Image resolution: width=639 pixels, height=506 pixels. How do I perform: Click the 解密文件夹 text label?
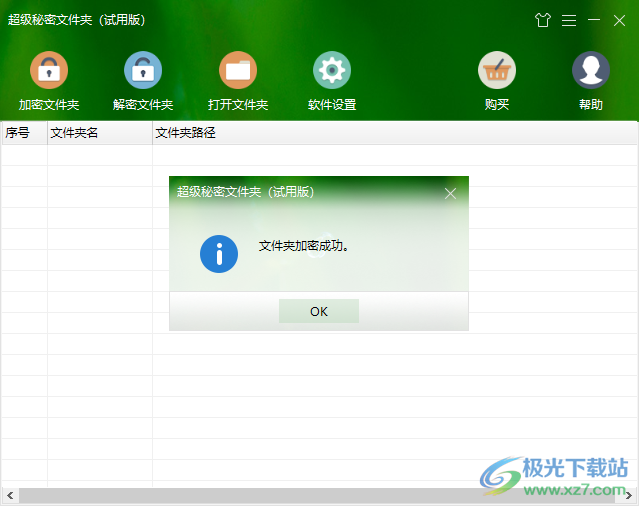(x=143, y=105)
